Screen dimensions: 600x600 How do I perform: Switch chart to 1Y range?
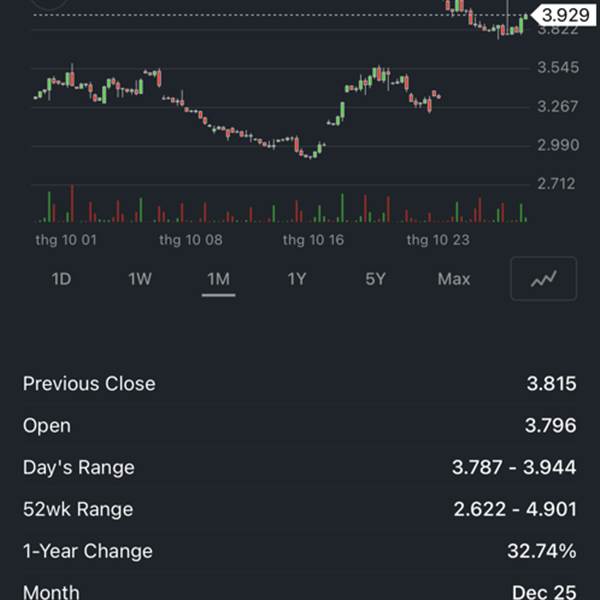(x=297, y=279)
